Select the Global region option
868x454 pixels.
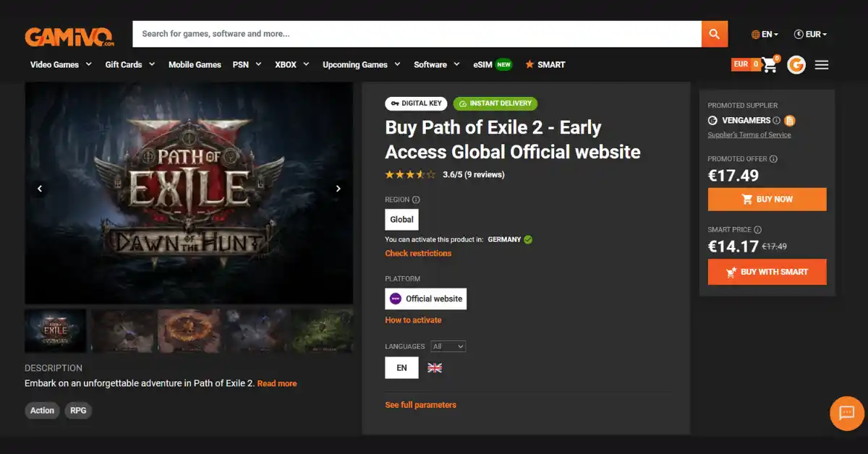pos(401,220)
